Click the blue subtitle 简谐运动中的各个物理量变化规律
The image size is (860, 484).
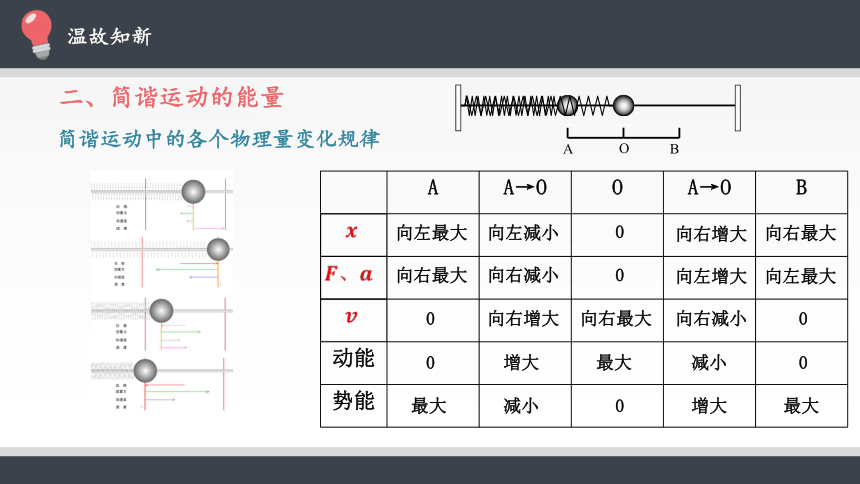coord(219,139)
